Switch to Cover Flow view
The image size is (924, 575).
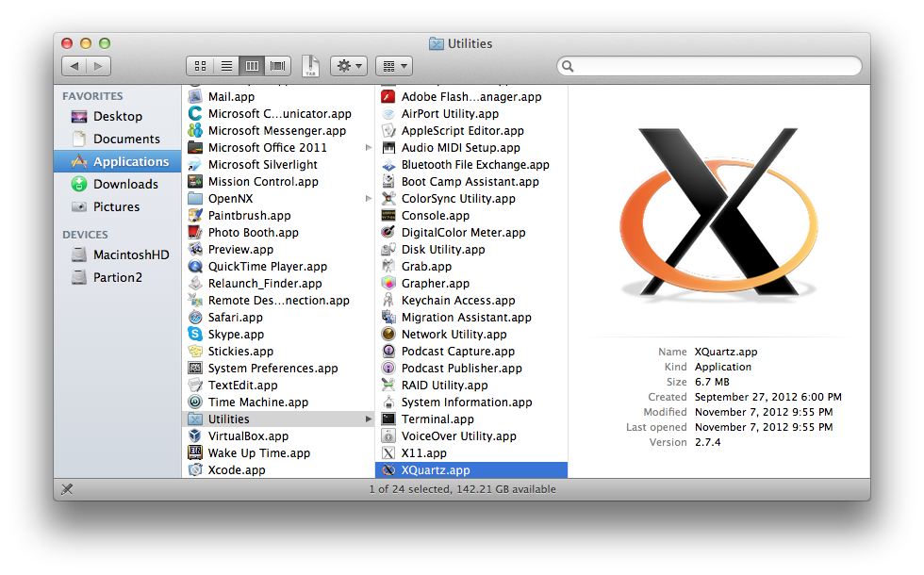click(277, 66)
